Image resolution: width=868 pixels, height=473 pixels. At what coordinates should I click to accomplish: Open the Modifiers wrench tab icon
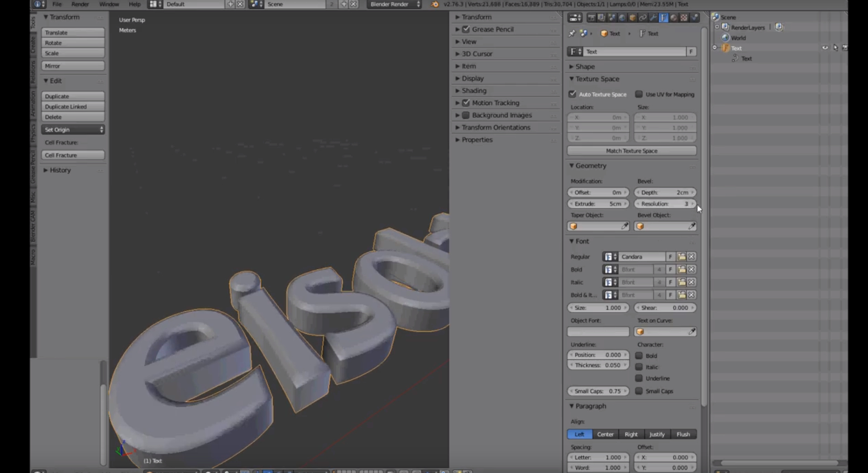click(653, 18)
